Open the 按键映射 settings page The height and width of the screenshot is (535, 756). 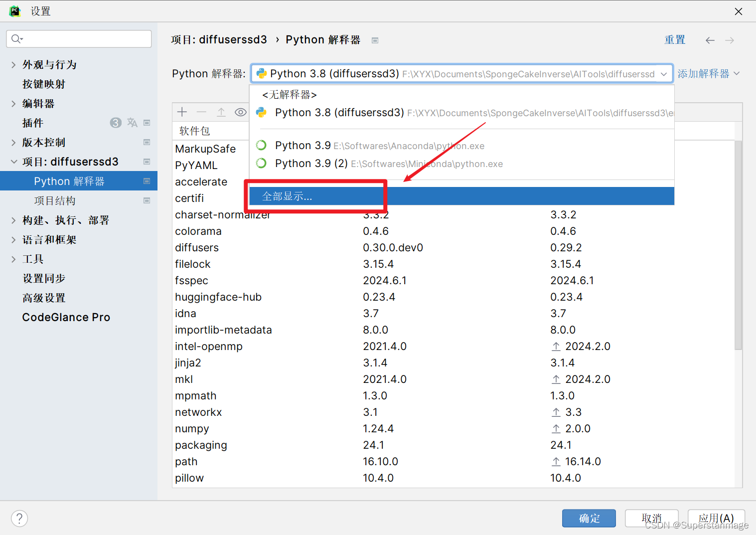pos(44,84)
